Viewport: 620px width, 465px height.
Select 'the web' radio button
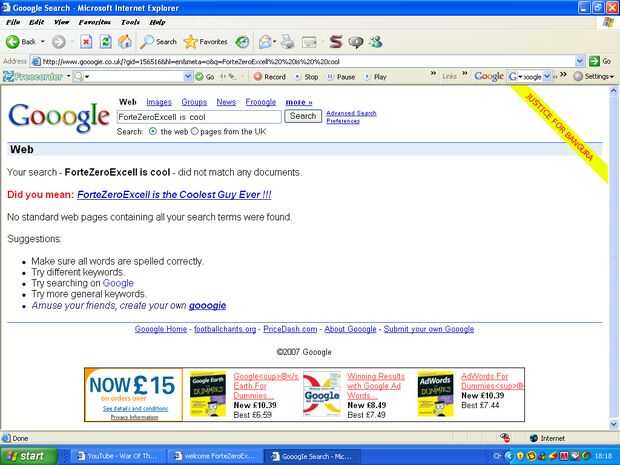153,131
